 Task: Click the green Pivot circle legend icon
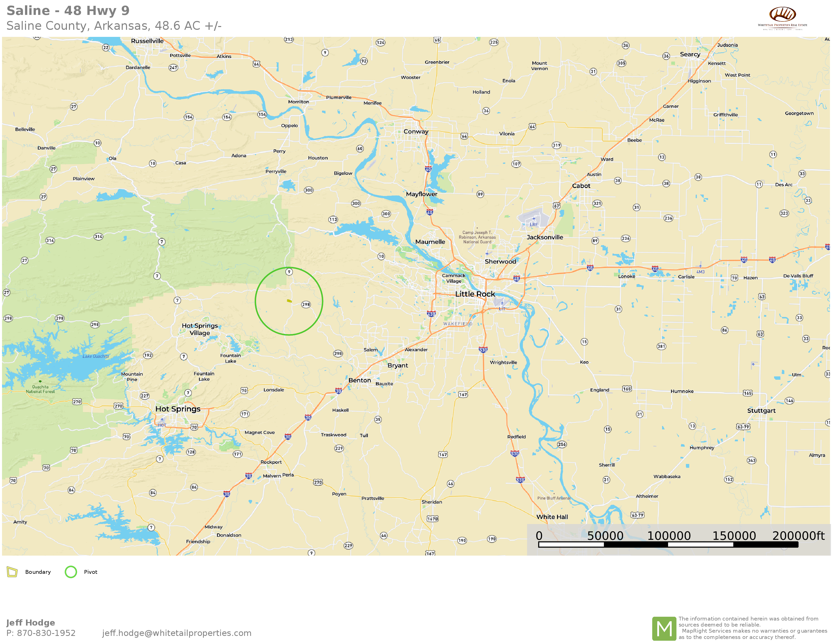click(71, 572)
